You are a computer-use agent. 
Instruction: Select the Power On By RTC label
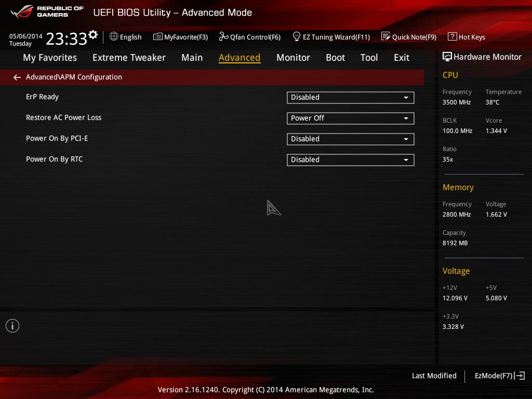(54, 159)
